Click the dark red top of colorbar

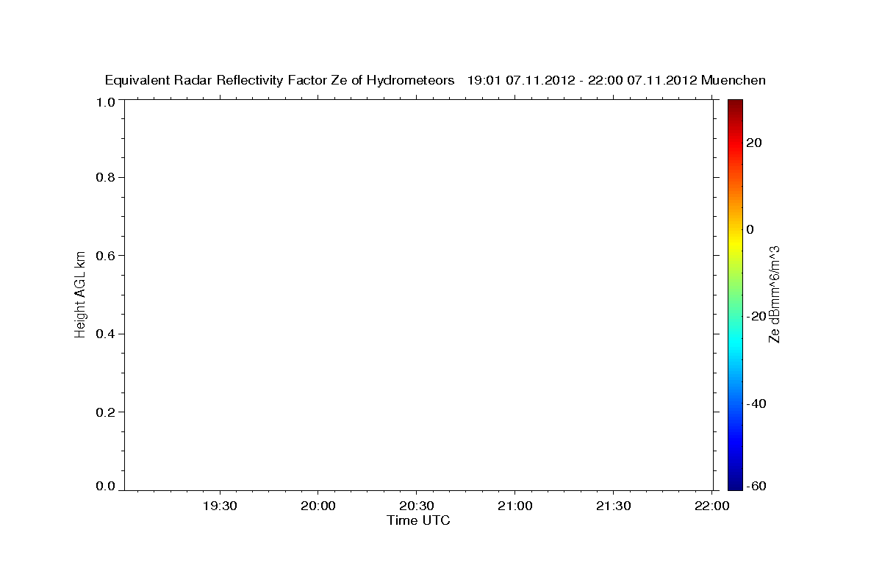pyautogui.click(x=735, y=104)
